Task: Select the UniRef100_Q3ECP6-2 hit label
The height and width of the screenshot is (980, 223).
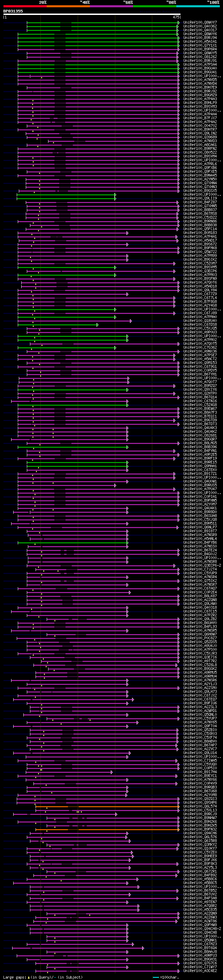Action: pos(202,565)
